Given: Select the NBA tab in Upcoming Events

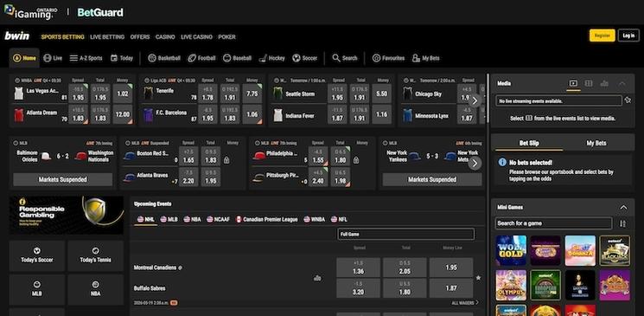Looking at the screenshot, I should pos(192,219).
